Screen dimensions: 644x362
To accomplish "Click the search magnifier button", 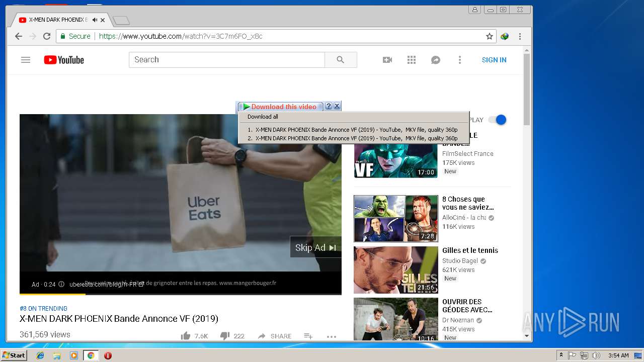I will click(x=341, y=60).
